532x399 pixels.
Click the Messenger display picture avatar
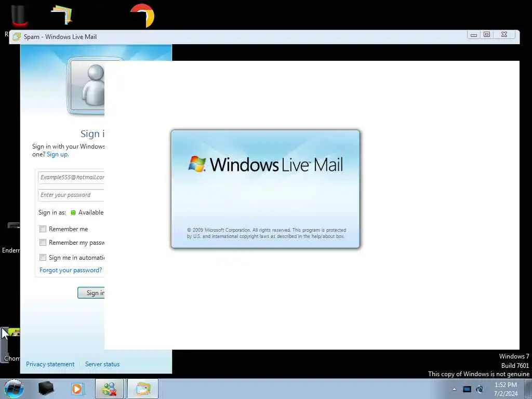click(87, 86)
